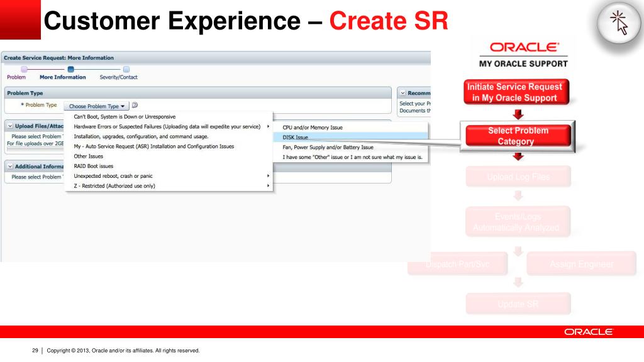Click the Customer Experience – Create SR heading
The height and width of the screenshot is (362, 644).
246,21
